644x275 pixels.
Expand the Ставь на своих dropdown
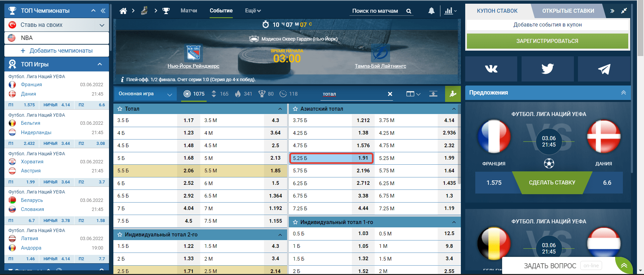[x=102, y=25]
